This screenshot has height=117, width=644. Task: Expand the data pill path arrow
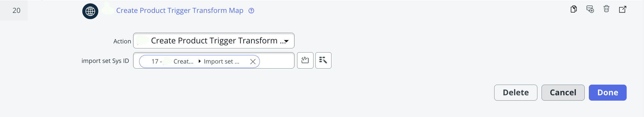pyautogui.click(x=200, y=61)
